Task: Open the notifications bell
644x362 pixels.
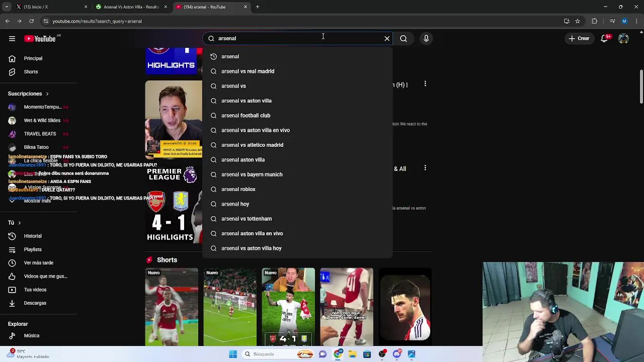Action: tap(605, 38)
